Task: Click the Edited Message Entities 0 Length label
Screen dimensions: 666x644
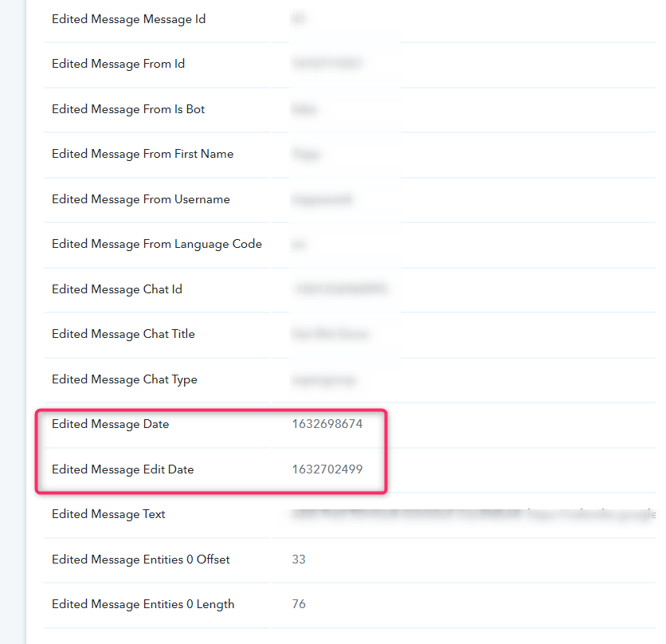Action: (x=143, y=604)
